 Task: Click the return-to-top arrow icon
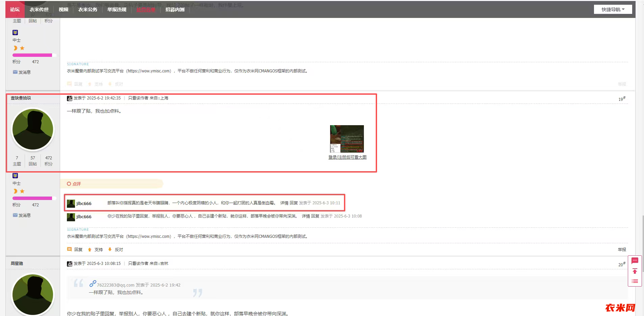point(635,271)
